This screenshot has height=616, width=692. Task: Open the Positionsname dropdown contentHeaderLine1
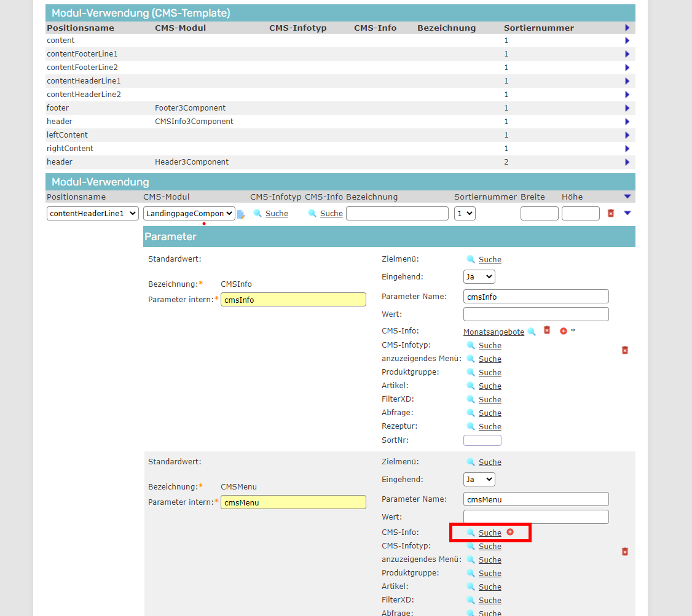[92, 214]
